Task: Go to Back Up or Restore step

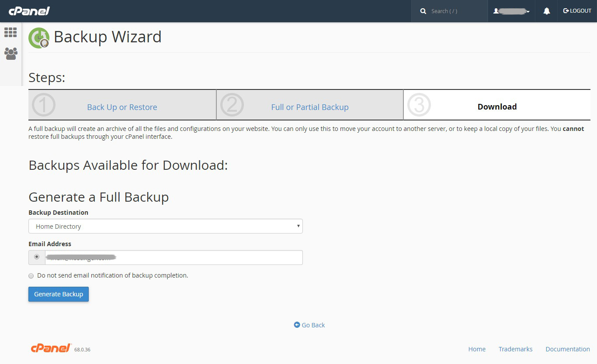Action: tap(122, 107)
